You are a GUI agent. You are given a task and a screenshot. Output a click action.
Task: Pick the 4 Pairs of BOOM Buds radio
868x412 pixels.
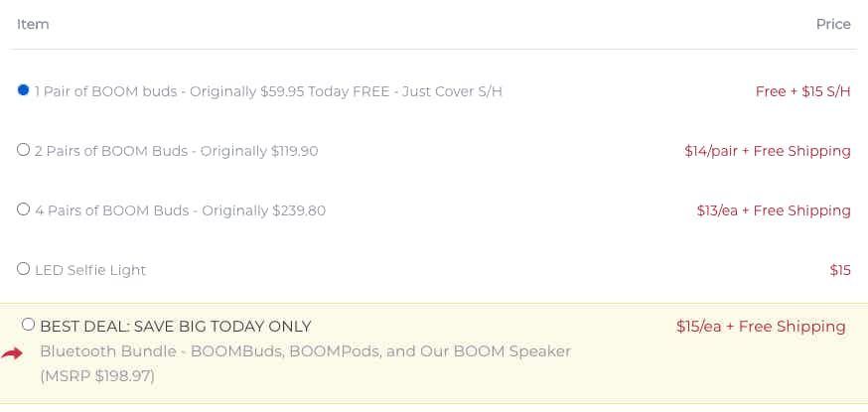click(23, 209)
